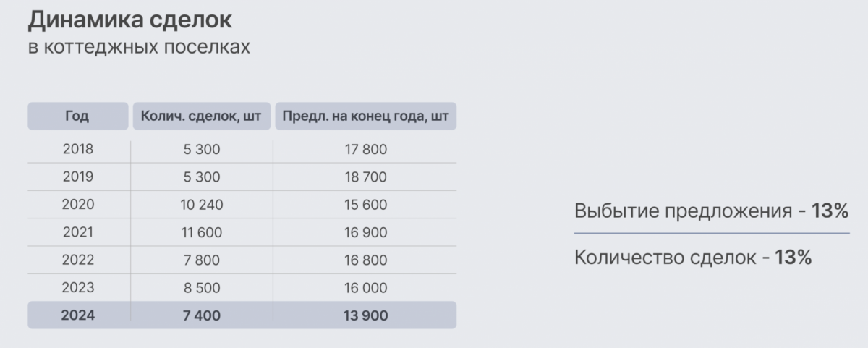Select the subtitle "в коттеджных поселках"
This screenshot has width=868, height=348.
139,47
